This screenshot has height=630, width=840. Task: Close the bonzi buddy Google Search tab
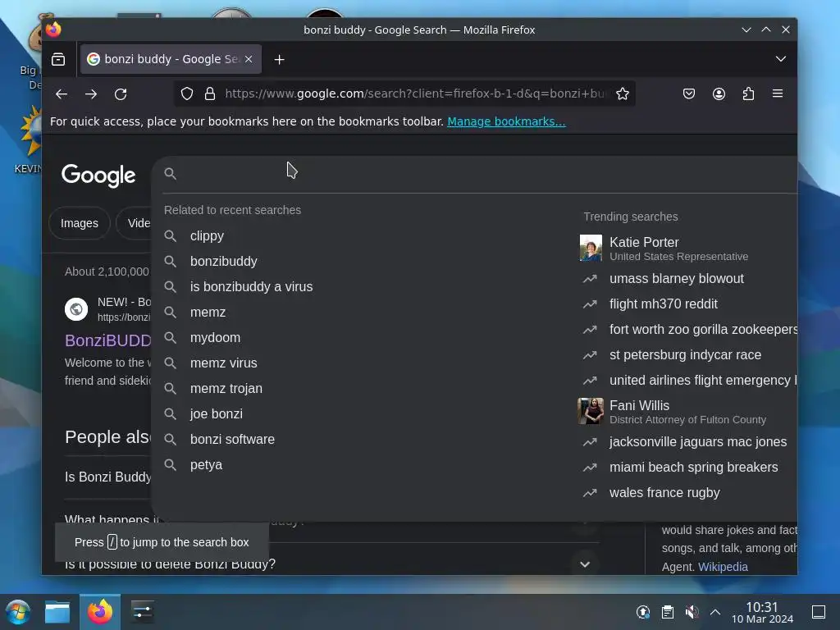point(249,59)
